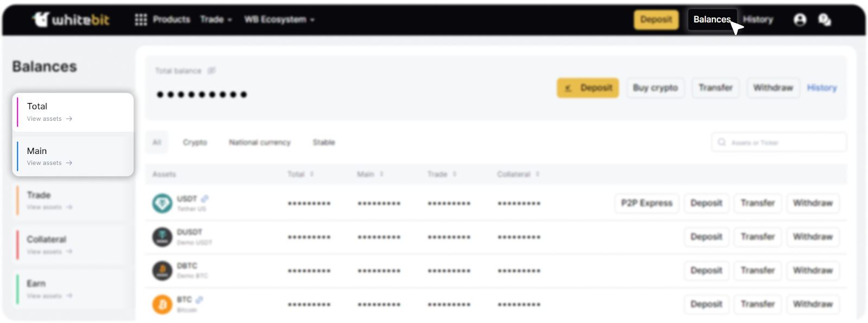Screen dimensions: 868x323
Task: Open the user profile icon
Action: [x=800, y=20]
